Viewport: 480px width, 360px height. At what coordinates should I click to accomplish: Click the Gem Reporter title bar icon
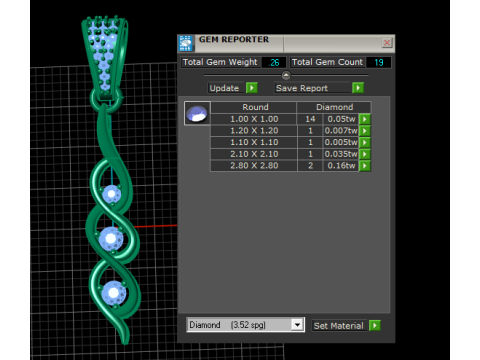tap(186, 43)
